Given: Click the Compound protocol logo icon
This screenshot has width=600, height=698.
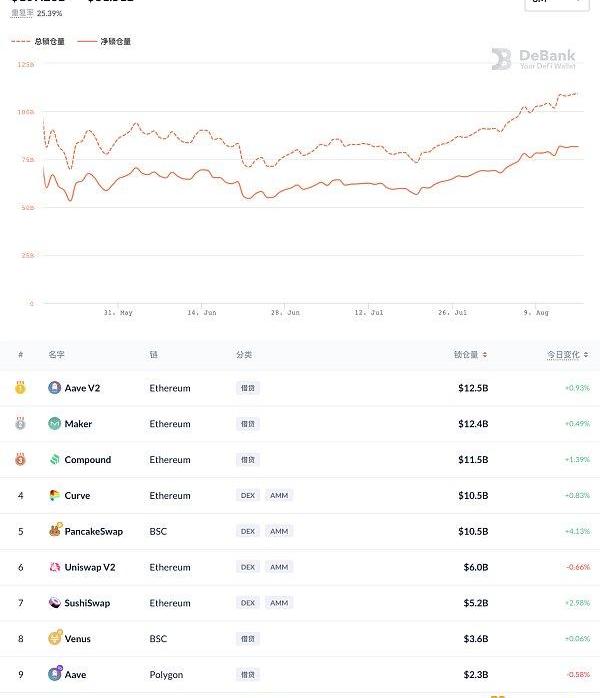Looking at the screenshot, I should (55, 460).
